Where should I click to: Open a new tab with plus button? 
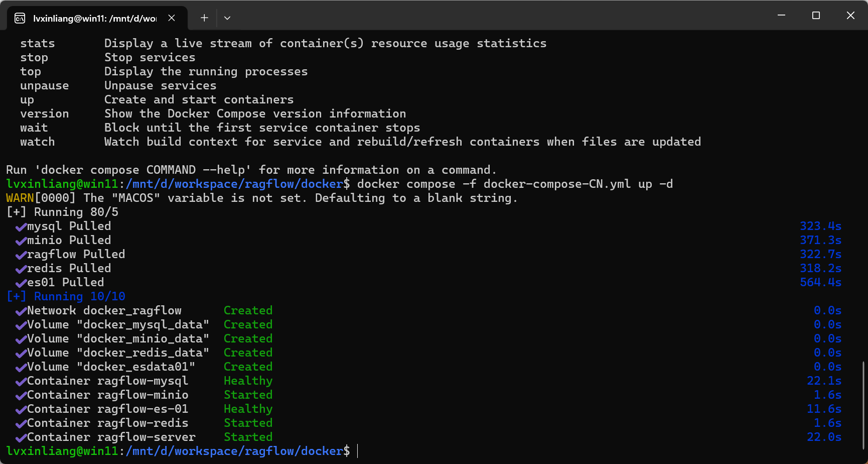pos(204,18)
